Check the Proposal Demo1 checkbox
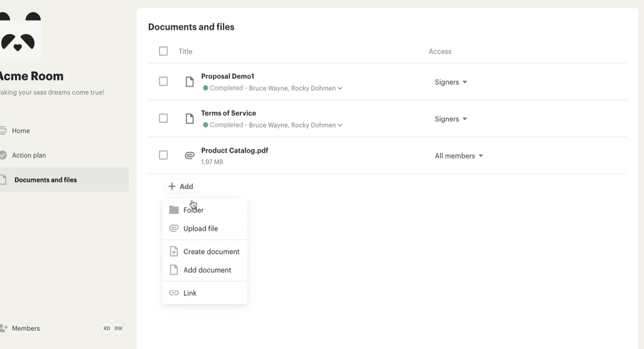 [x=163, y=82]
